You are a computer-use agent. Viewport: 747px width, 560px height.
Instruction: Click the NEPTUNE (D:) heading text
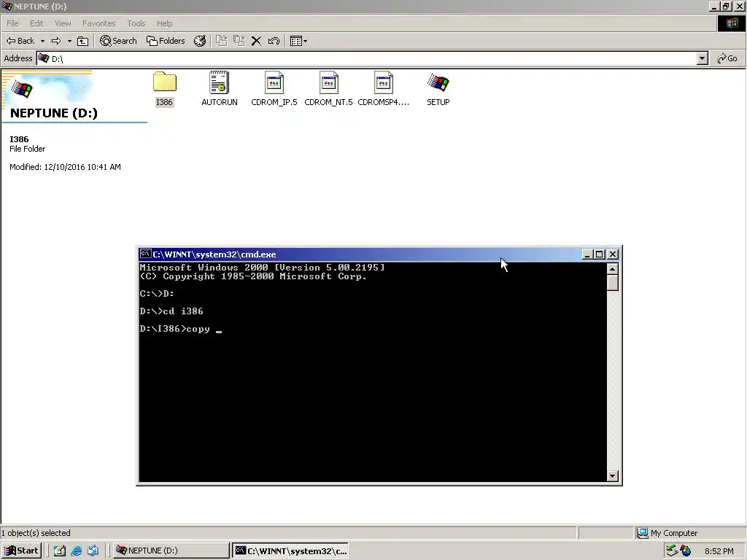click(x=54, y=113)
